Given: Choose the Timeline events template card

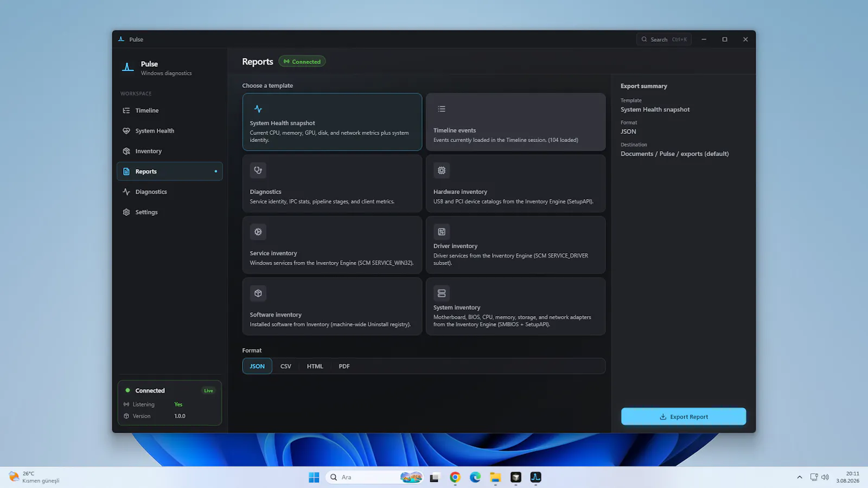Looking at the screenshot, I should [x=515, y=122].
